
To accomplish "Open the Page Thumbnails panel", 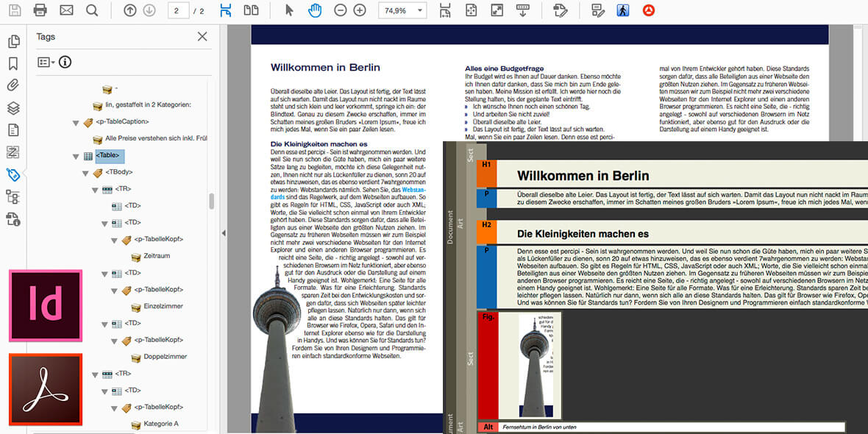I will coord(15,42).
